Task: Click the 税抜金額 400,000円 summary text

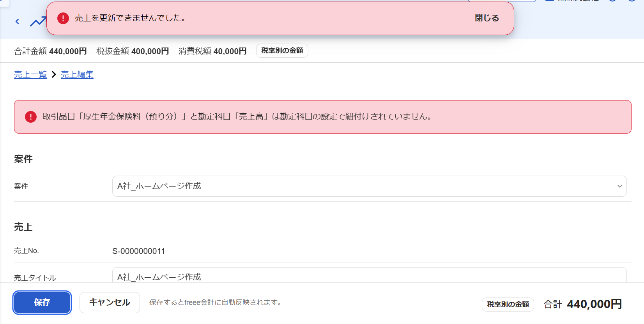Action: [133, 51]
